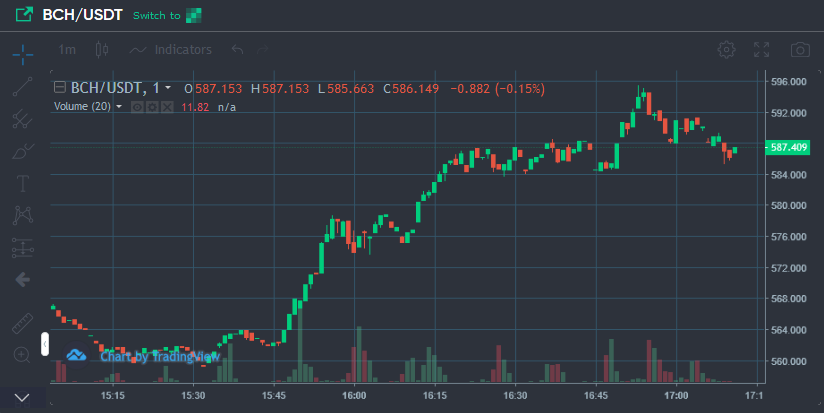Toggle fullscreen chart mode
Viewport: 824px width, 413px height.
click(x=761, y=49)
